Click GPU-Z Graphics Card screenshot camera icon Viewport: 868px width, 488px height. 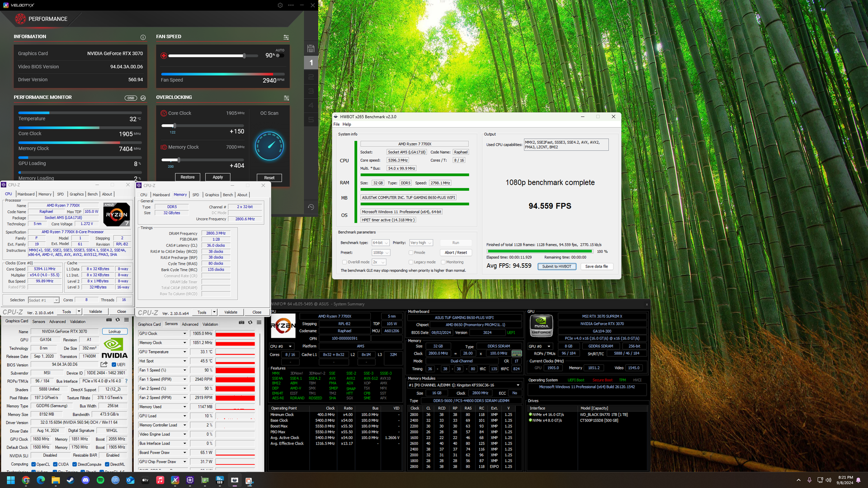tap(109, 320)
